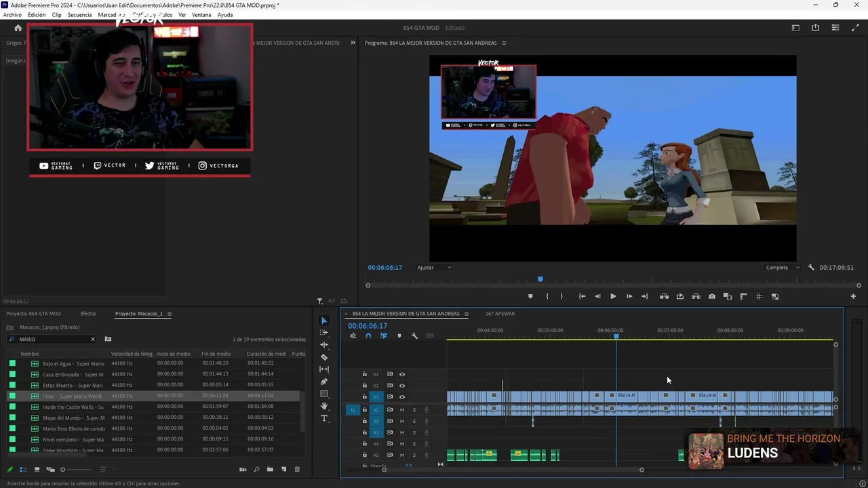The image size is (868, 488).
Task: Create a new search bin from query
Action: coord(108,339)
